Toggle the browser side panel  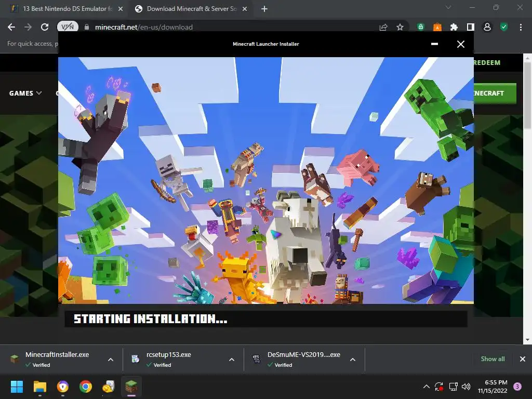(x=471, y=27)
